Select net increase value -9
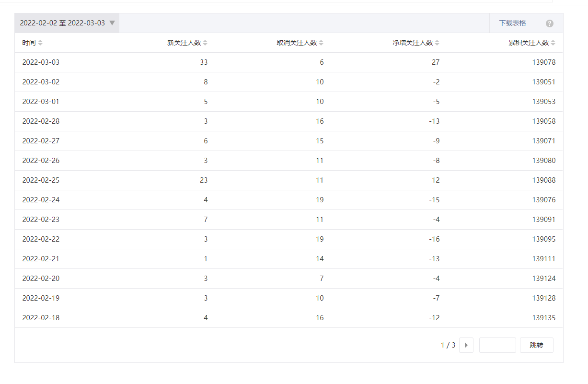The width and height of the screenshot is (588, 384). tap(436, 141)
